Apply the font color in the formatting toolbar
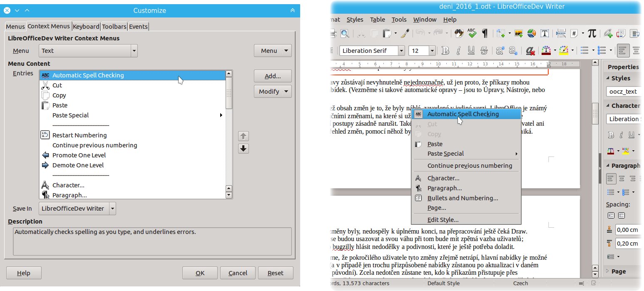 546,51
